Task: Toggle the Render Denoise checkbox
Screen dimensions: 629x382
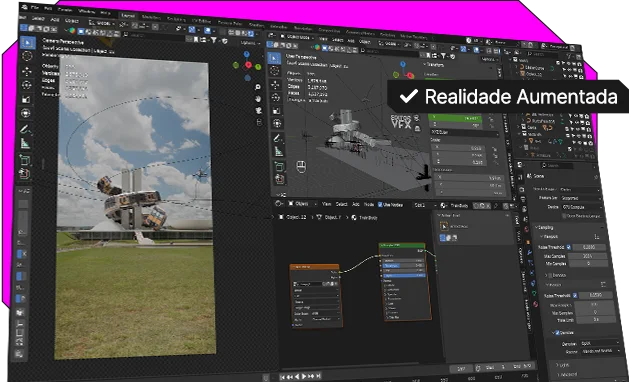Action: (557, 333)
